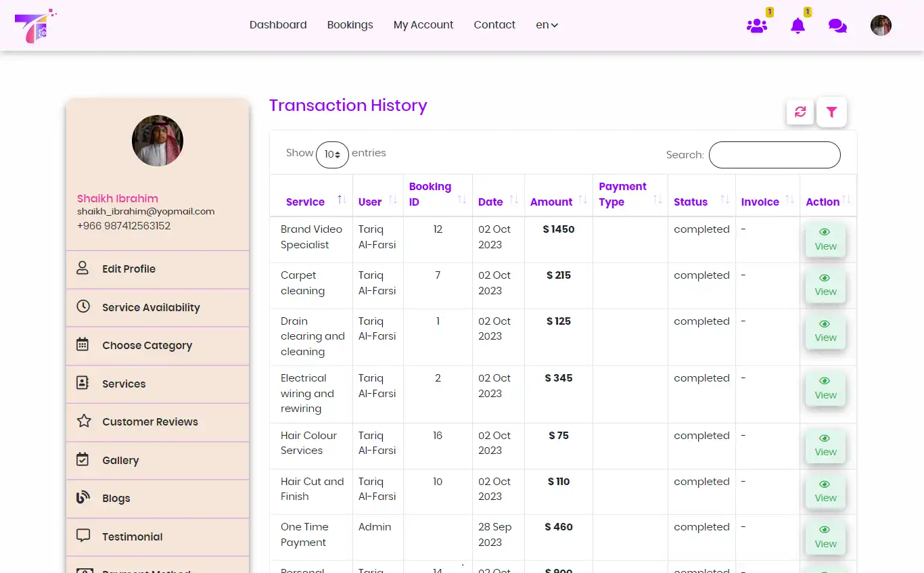Screen dimensions: 924x573
Task: Click the contacts icon with badge 1
Action: pyautogui.click(x=756, y=26)
